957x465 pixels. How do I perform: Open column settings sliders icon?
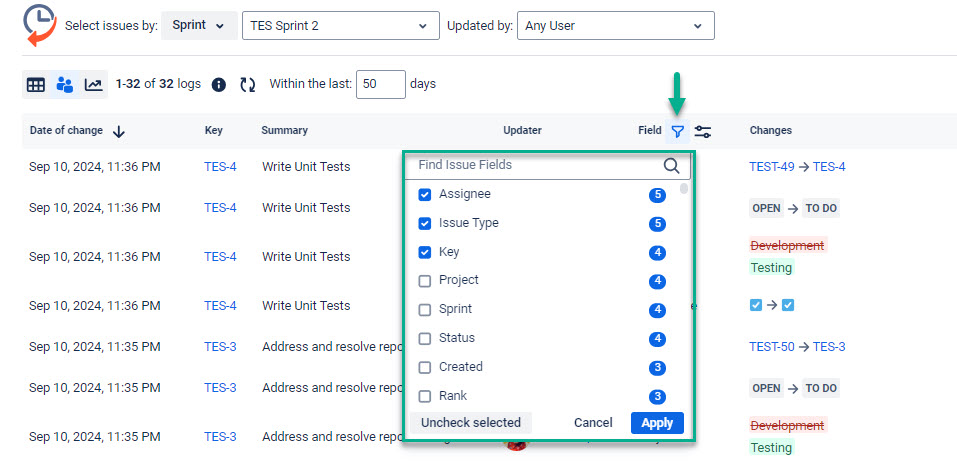(x=703, y=131)
